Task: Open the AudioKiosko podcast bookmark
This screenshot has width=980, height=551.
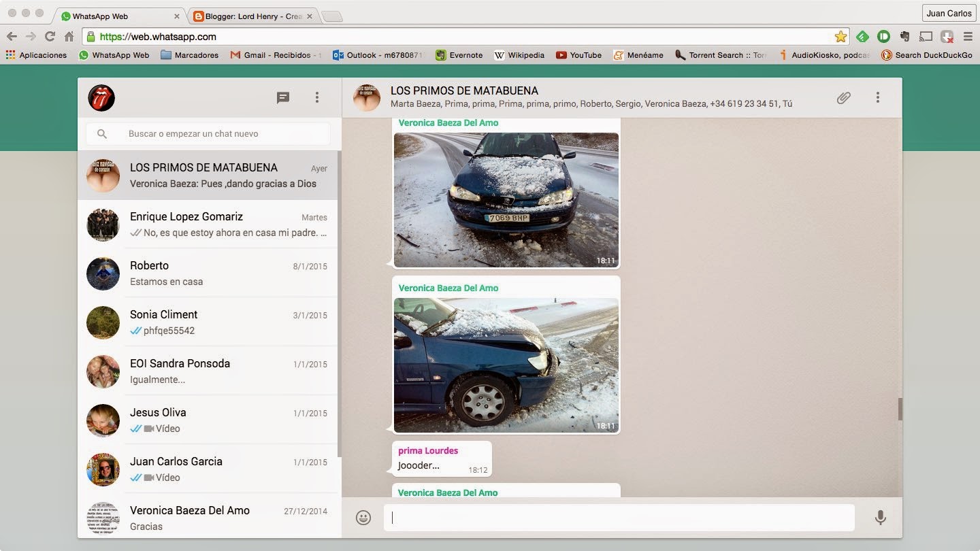Action: pos(824,55)
